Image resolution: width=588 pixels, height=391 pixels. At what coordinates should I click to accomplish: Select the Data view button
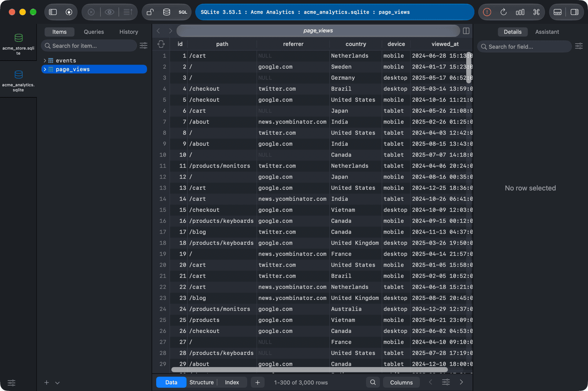coord(171,382)
